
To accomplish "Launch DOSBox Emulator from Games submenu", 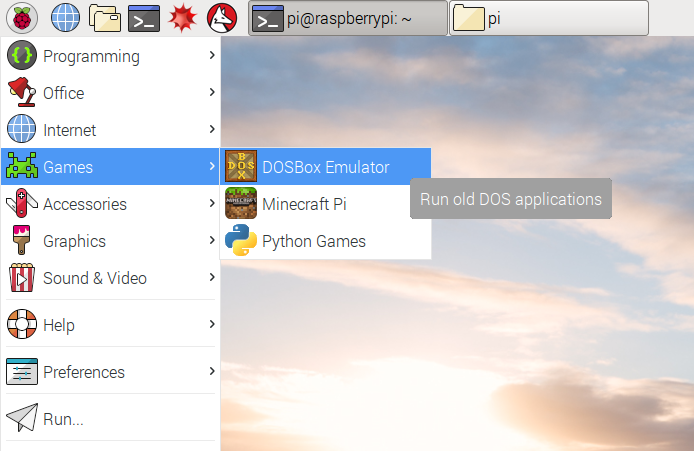I will tap(325, 166).
